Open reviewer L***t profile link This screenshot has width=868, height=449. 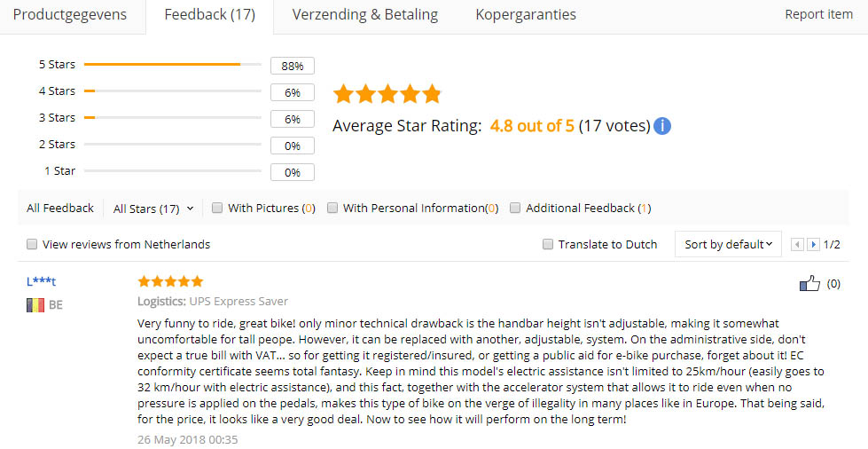pos(42,281)
